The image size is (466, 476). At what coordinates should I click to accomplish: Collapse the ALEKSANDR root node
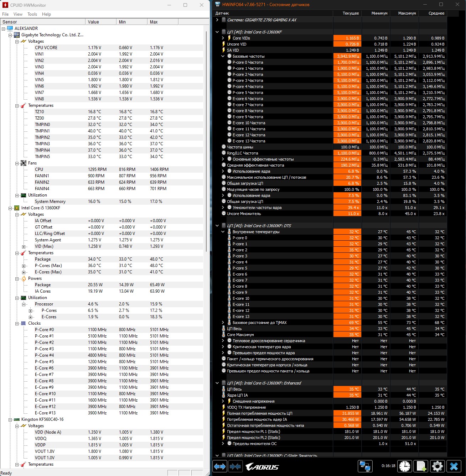click(x=4, y=28)
